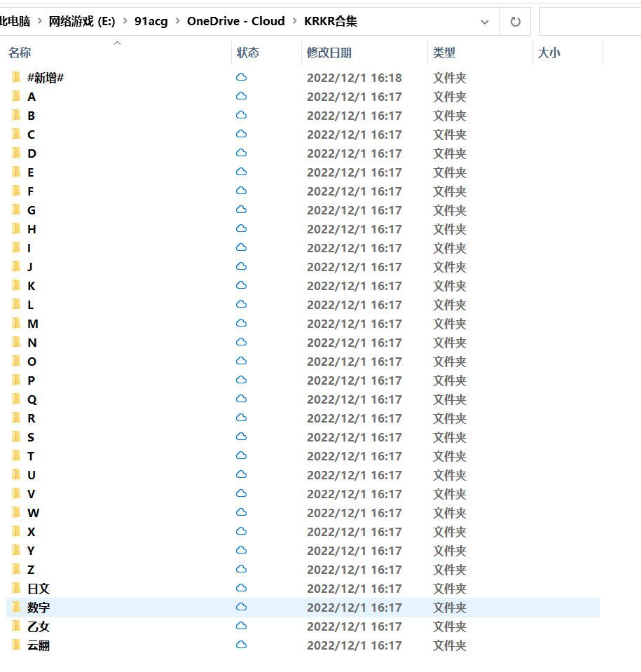The image size is (641, 672).
Task: Click the 大小 column header
Action: (x=549, y=53)
